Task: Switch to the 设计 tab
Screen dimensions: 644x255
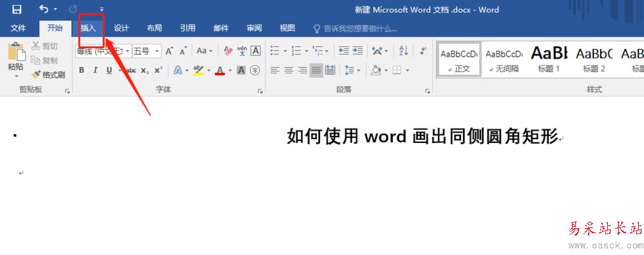Action: (121, 28)
